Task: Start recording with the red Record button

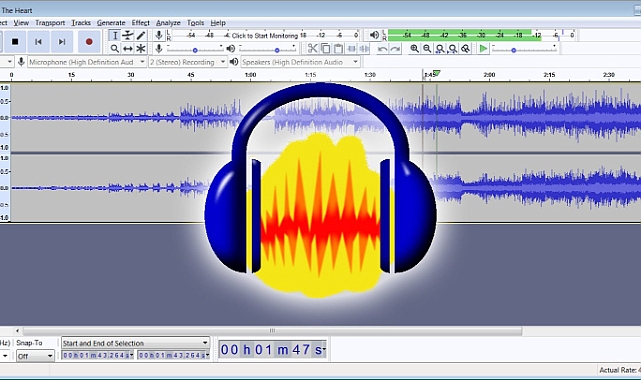Action: click(89, 42)
